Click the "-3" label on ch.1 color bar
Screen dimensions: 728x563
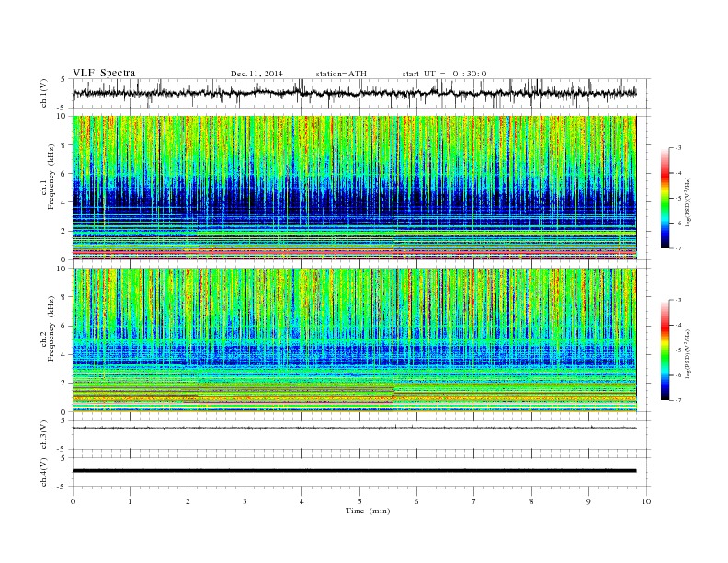[678, 148]
